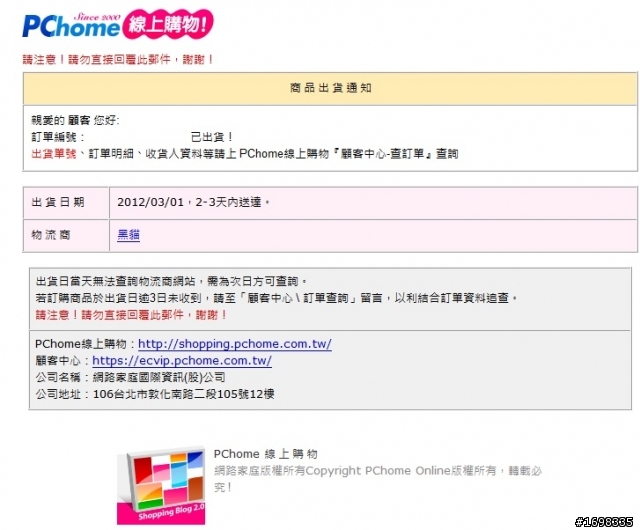Click the 商品出貨通知 header bar
The height and width of the screenshot is (530, 640).
(330, 88)
